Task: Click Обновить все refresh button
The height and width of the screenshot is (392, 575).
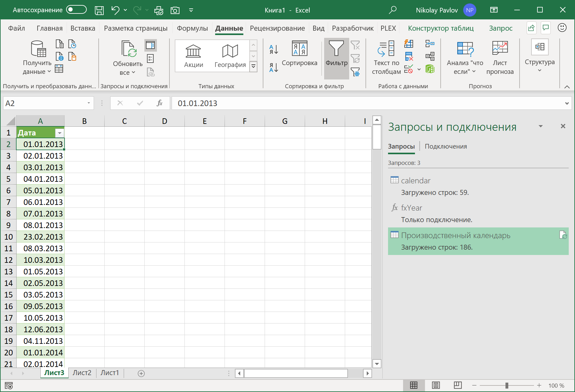Action: 128,58
